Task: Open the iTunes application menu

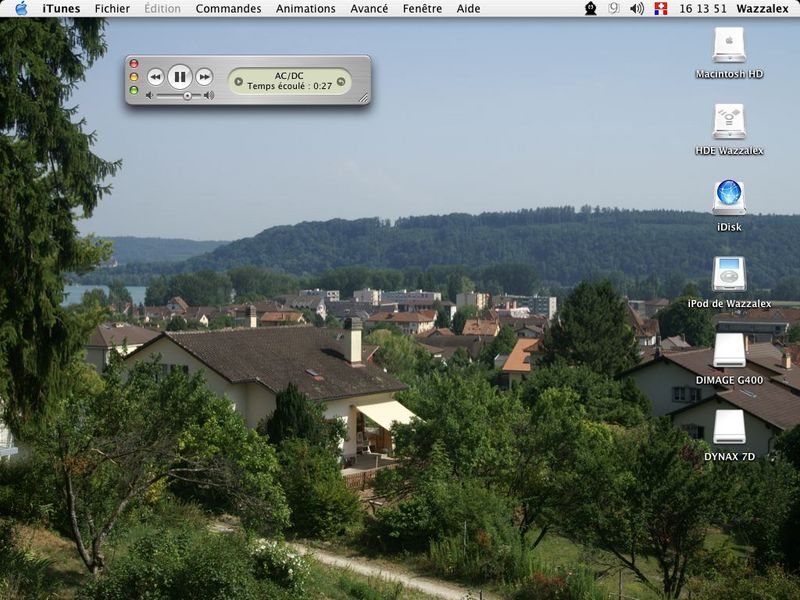Action: click(x=61, y=9)
